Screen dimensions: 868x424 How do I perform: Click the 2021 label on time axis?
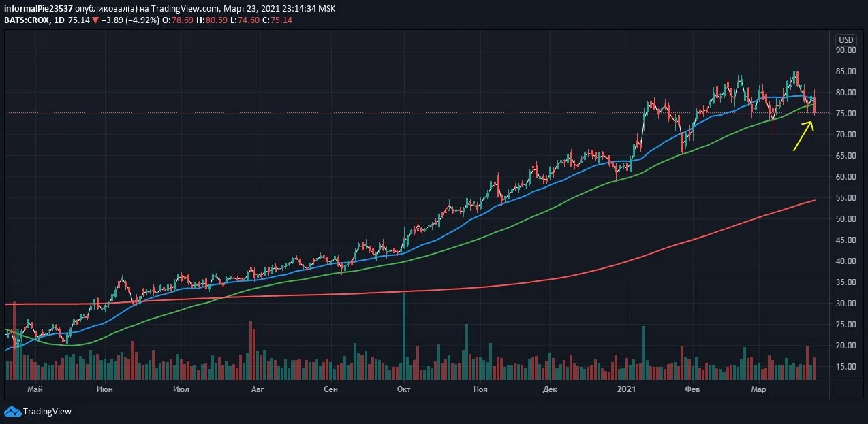click(x=626, y=389)
